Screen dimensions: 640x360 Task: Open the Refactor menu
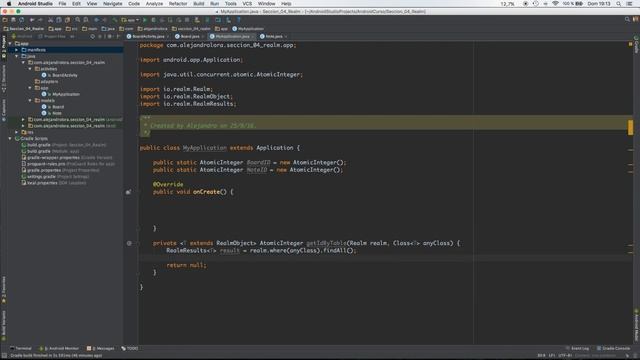click(178, 4)
